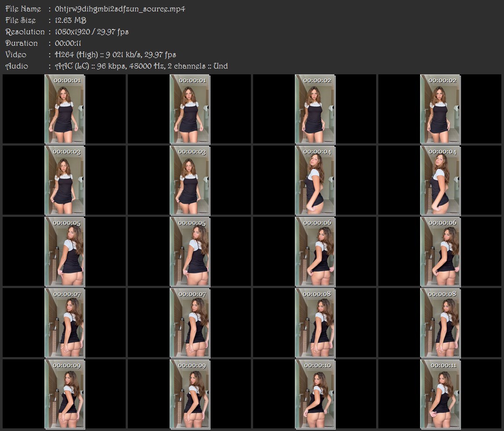Open the second thumbnail stamped 00:00:06

(440, 252)
